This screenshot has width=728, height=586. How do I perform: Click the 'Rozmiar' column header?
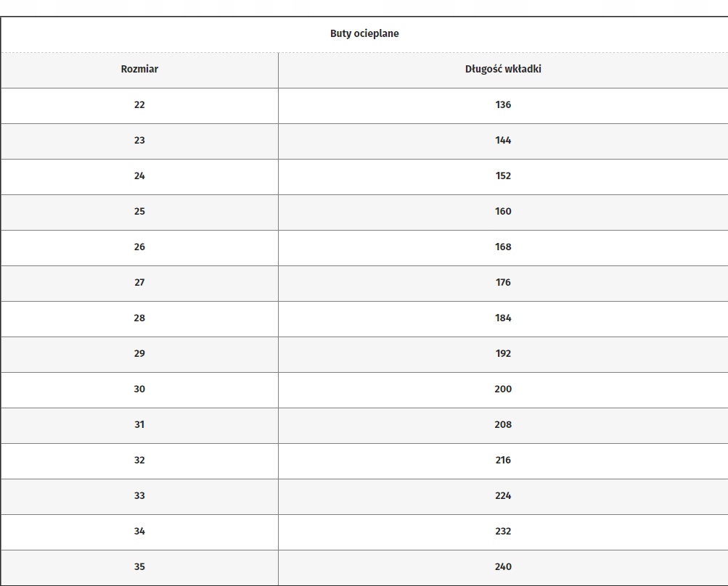click(139, 70)
